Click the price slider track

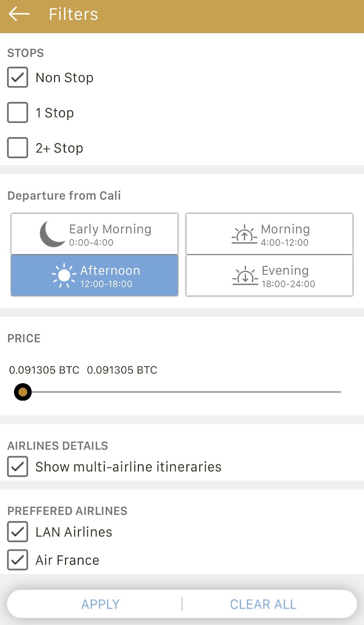[182, 392]
